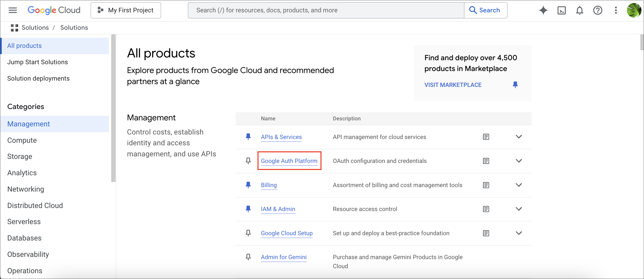Pin Google Auth Platform
The width and height of the screenshot is (644, 279).
click(248, 161)
